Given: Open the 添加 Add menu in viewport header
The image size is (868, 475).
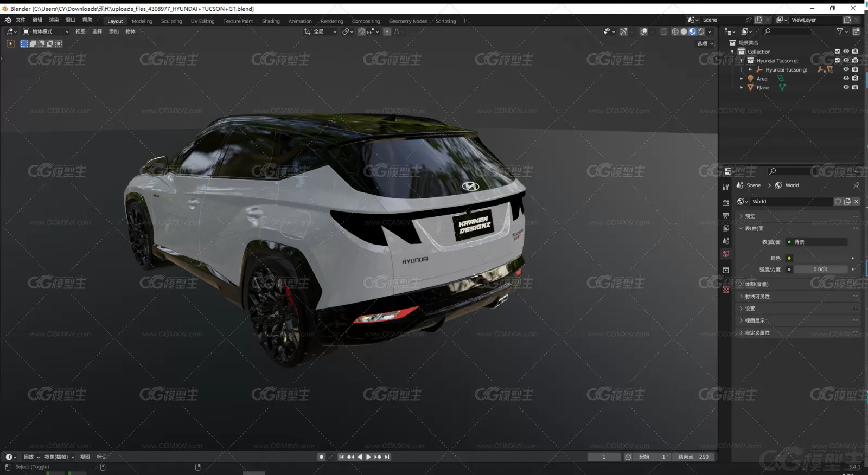Looking at the screenshot, I should (x=114, y=31).
